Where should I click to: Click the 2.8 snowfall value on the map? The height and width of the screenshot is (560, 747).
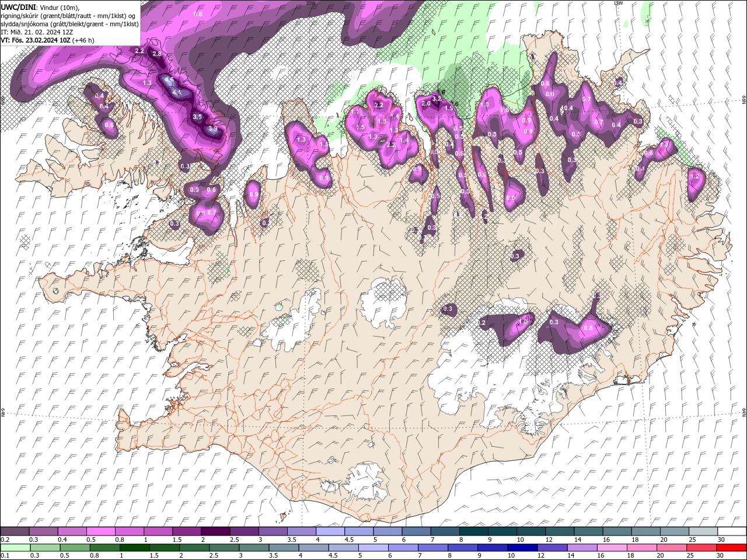[x=156, y=54]
